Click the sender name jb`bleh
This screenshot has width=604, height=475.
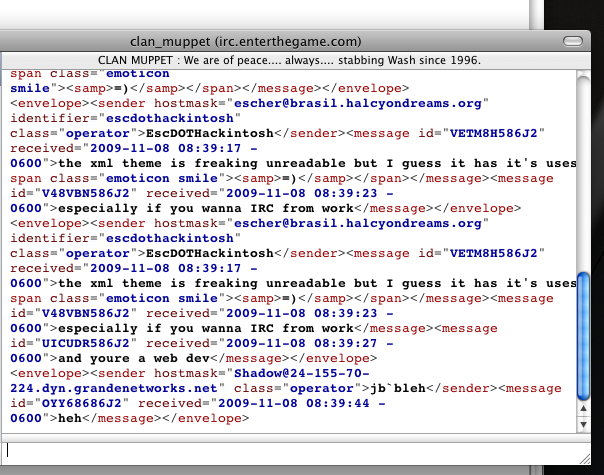coord(398,388)
